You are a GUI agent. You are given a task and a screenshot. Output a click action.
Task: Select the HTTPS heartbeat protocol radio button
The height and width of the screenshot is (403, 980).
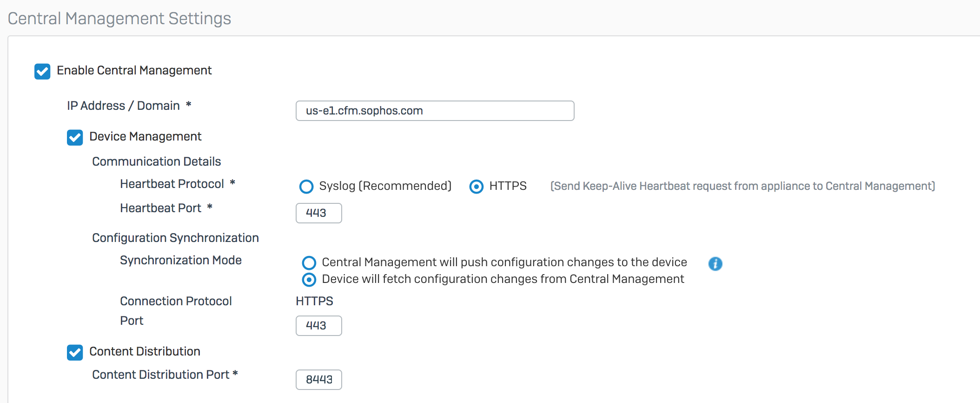477,187
